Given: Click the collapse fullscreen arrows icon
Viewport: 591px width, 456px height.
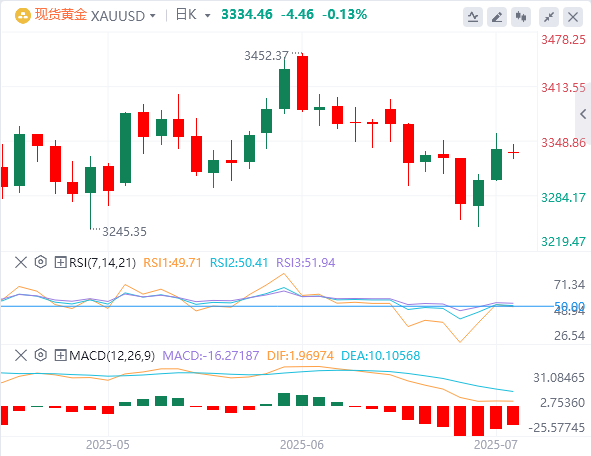Looking at the screenshot, I should pyautogui.click(x=549, y=17).
